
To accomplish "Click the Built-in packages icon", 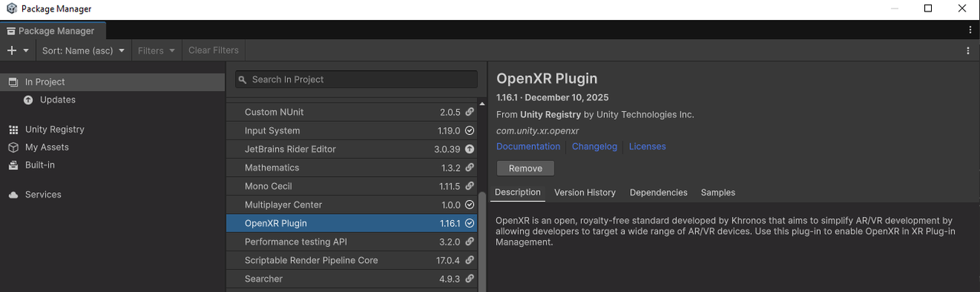I will 13,165.
